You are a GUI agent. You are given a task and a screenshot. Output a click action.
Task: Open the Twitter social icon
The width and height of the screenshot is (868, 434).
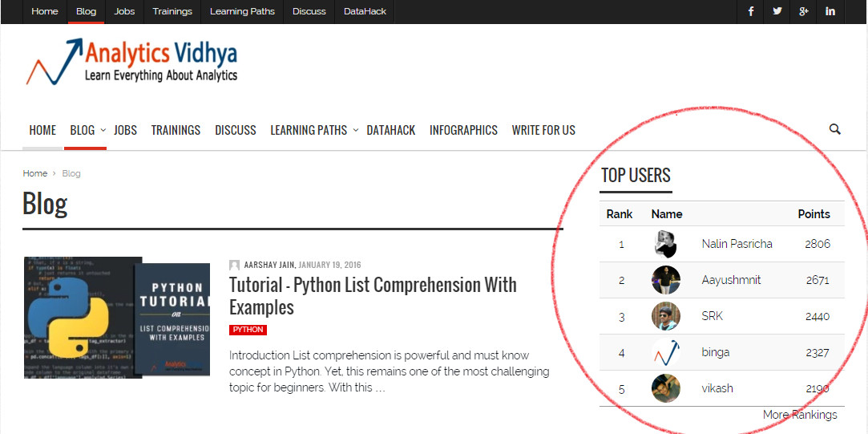[x=777, y=11]
